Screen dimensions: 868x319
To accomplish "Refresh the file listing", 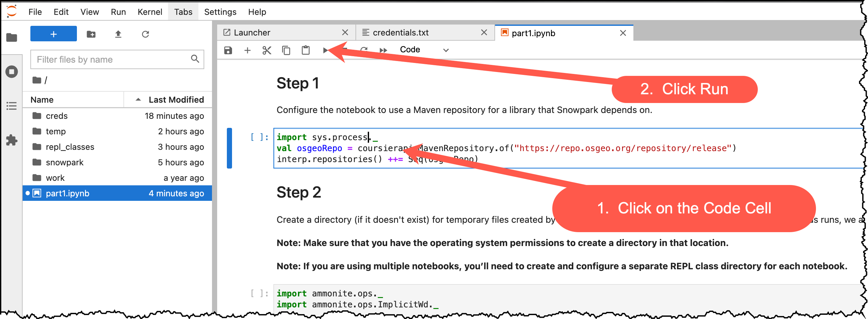I will pos(145,34).
